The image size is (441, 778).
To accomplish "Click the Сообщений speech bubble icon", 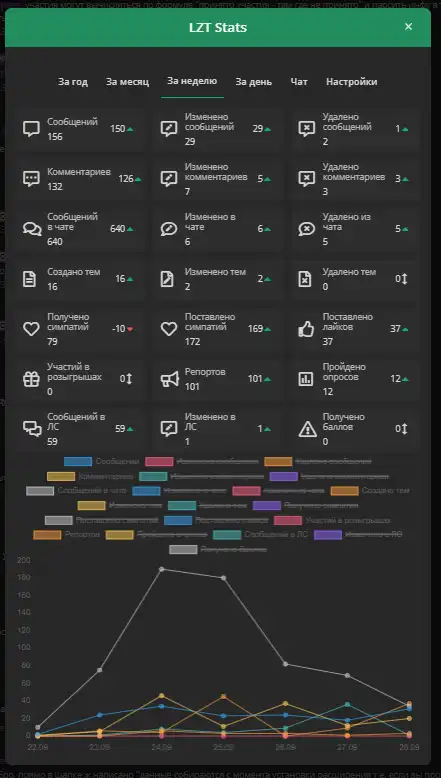I will pos(31,129).
